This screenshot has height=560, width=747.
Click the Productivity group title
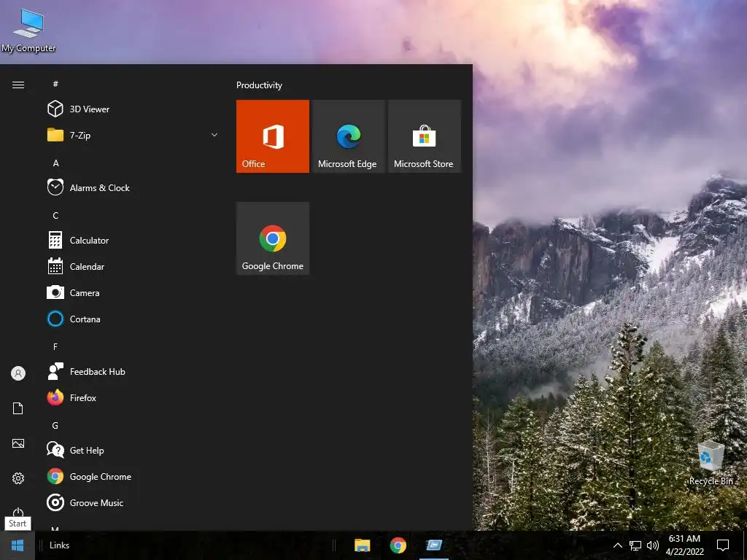pos(259,85)
